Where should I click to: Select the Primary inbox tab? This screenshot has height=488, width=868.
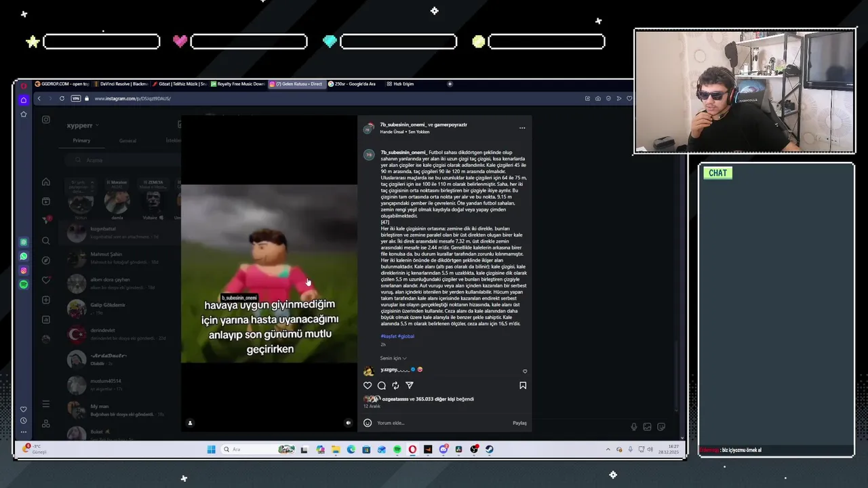coord(81,140)
